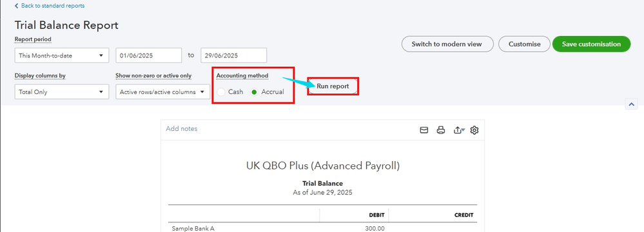Screen dimensions: 644x232
Task: Click the start date field 01/06/2025
Action: [x=149, y=55]
